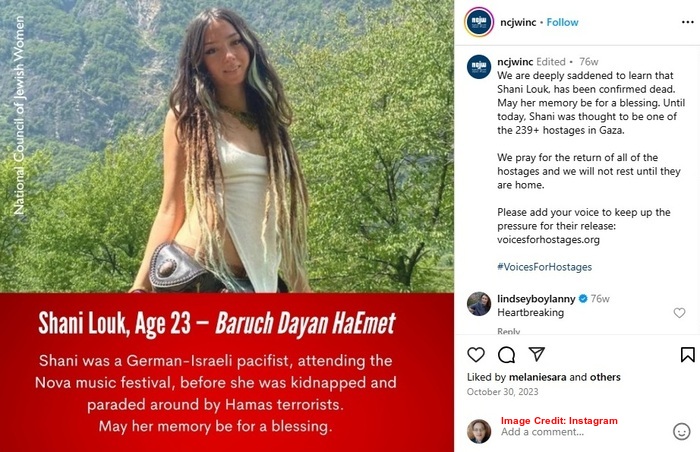This screenshot has height=452, width=700.
Task: Click the Add a comment field
Action: pos(580,432)
